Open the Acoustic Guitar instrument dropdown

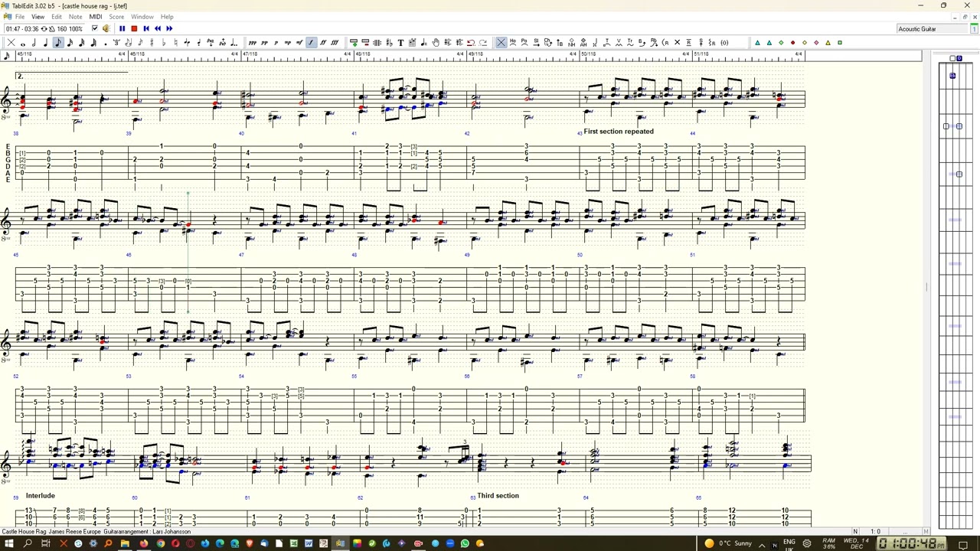[933, 29]
